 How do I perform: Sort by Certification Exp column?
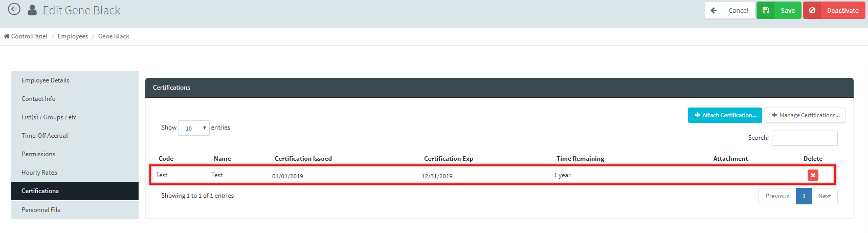449,159
